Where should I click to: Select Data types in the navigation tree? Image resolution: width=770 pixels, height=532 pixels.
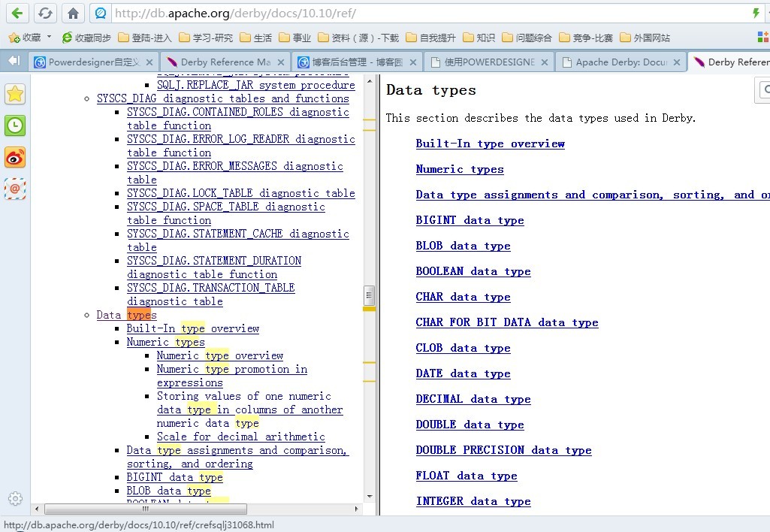coord(126,315)
